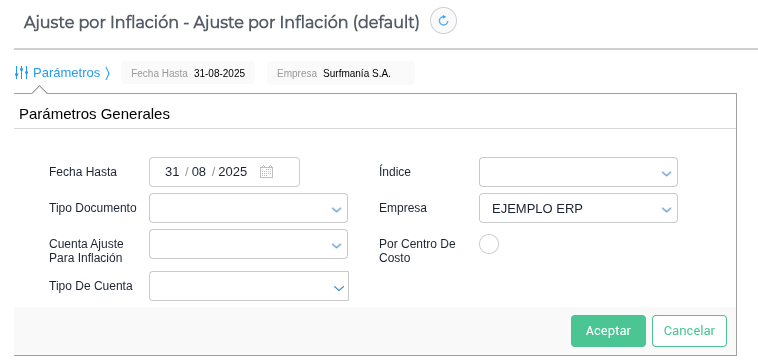Click the Parámetros Generales heading
Screen dimensions: 758x361
pos(95,114)
